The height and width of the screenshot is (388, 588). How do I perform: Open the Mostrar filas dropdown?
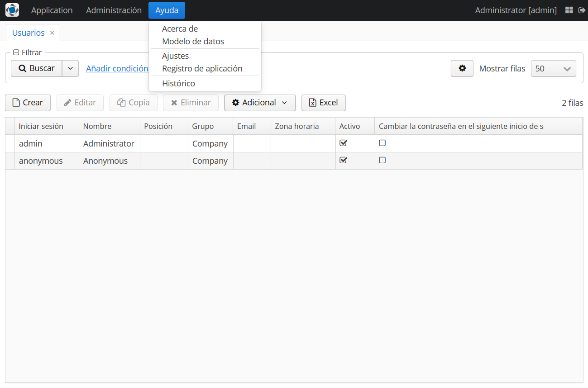coord(553,69)
